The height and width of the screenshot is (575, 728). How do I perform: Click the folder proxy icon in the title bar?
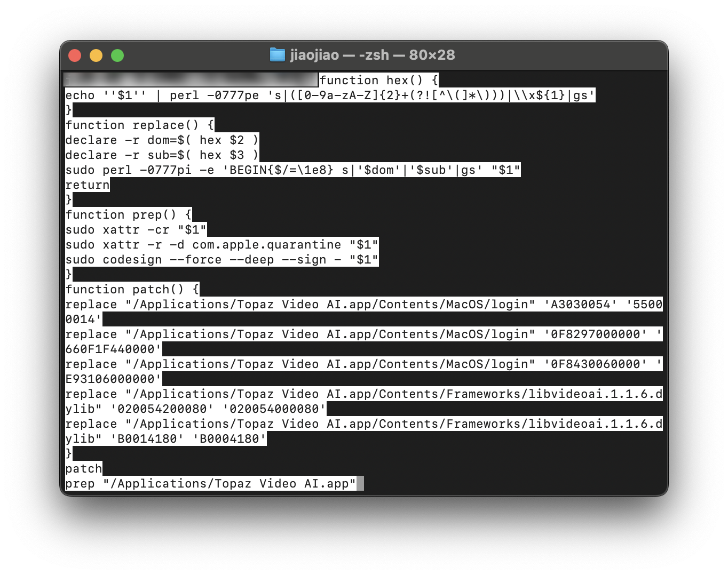pyautogui.click(x=278, y=55)
